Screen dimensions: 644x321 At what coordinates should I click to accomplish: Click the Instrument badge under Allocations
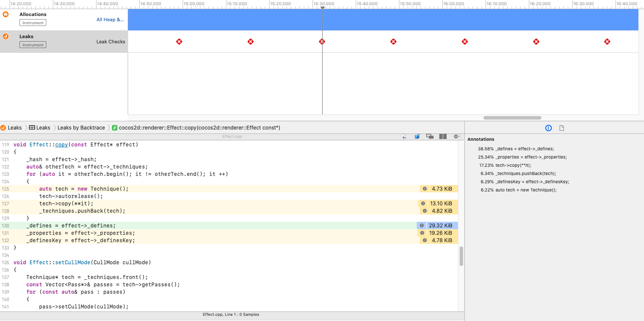tap(33, 23)
